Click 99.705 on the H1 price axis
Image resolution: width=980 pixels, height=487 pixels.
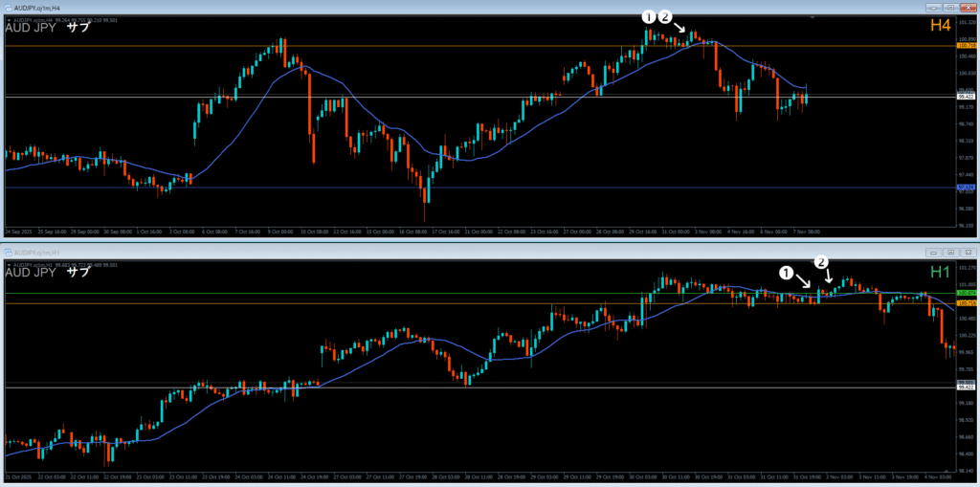(967, 369)
